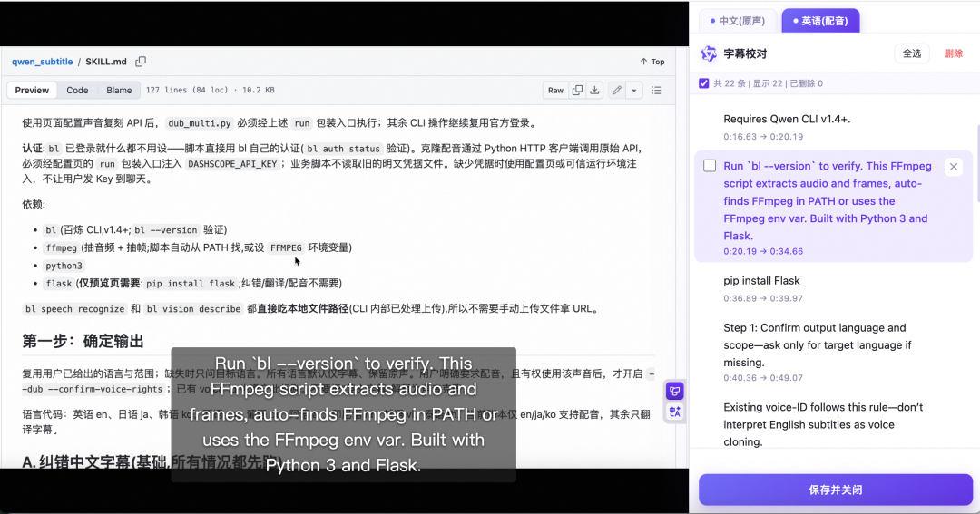This screenshot has height=514, width=980.
Task: Click the python3 dependency item
Action: (64, 266)
